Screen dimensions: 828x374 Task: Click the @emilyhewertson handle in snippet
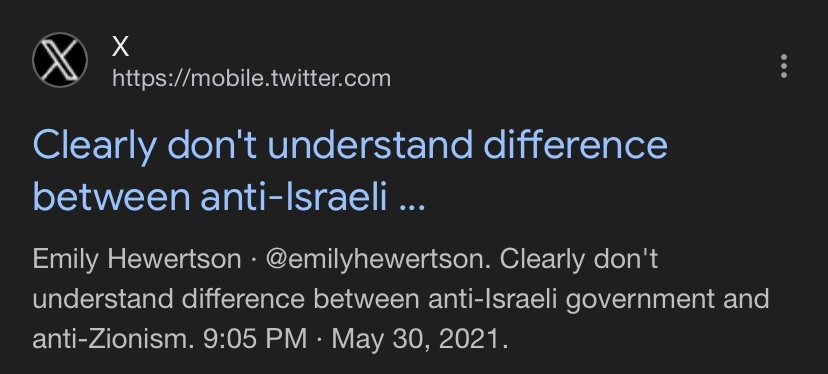(378, 260)
